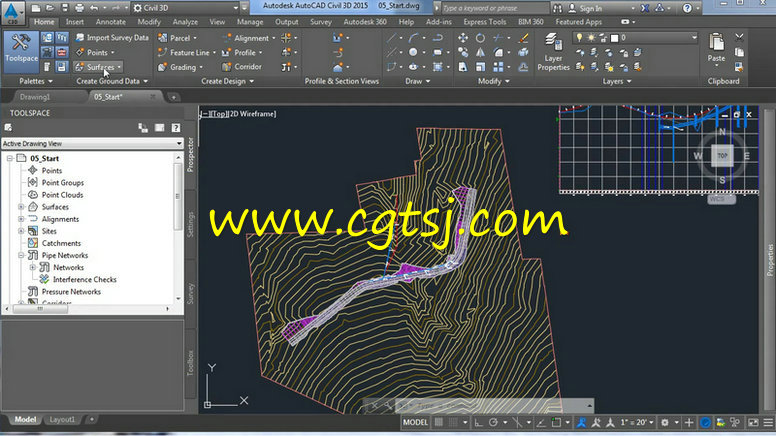The width and height of the screenshot is (776, 436).
Task: Open the Points dropdown in ribbon
Action: [96, 52]
